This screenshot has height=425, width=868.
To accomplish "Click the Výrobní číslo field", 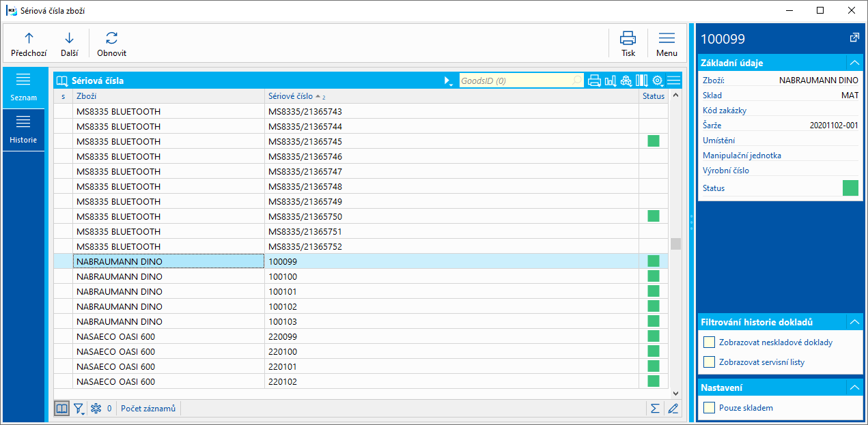I will tap(780, 171).
